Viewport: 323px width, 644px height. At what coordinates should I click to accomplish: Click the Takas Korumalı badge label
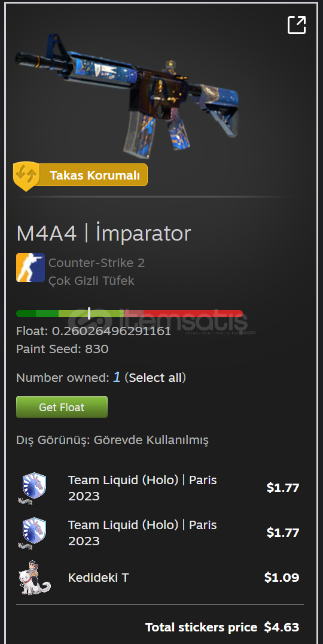(x=95, y=176)
